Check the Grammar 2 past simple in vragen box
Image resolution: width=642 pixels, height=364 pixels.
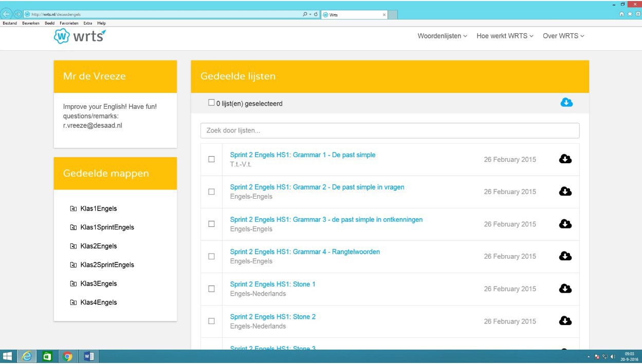(211, 191)
